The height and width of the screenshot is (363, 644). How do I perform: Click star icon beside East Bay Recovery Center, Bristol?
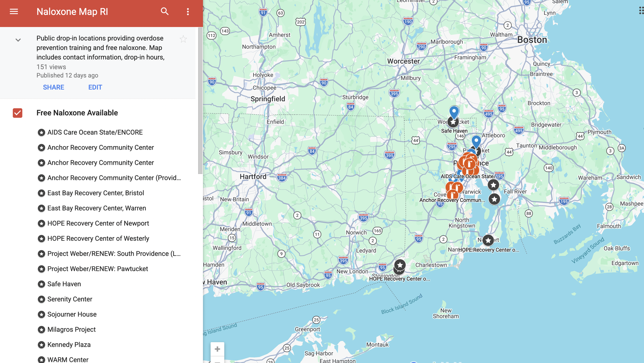41,193
